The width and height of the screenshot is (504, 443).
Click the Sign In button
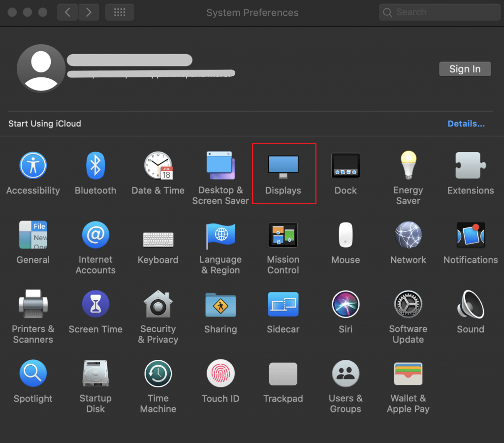point(465,69)
